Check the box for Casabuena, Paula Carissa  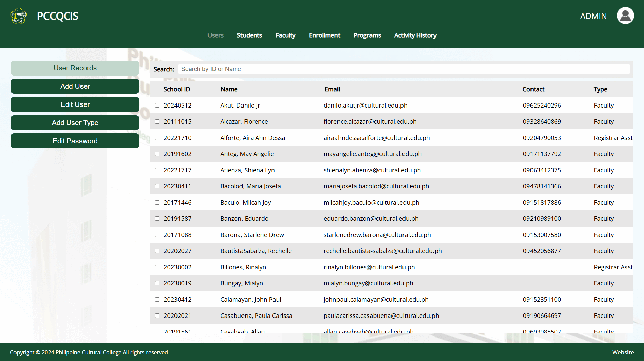click(157, 316)
